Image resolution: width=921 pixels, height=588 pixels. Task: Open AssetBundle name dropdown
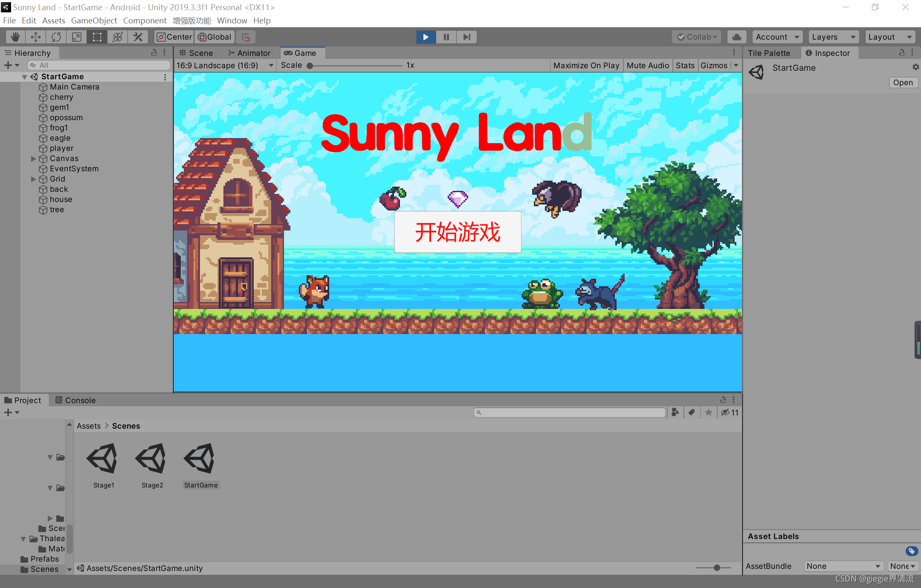(843, 566)
